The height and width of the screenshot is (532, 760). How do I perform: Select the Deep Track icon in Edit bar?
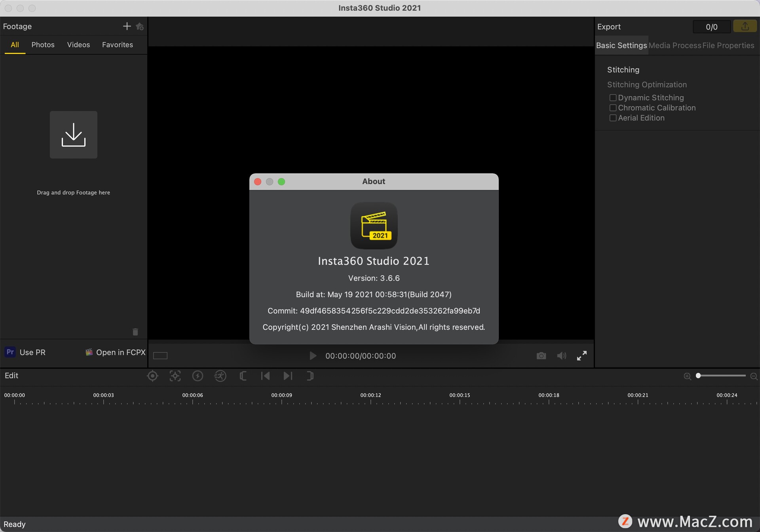pos(175,376)
